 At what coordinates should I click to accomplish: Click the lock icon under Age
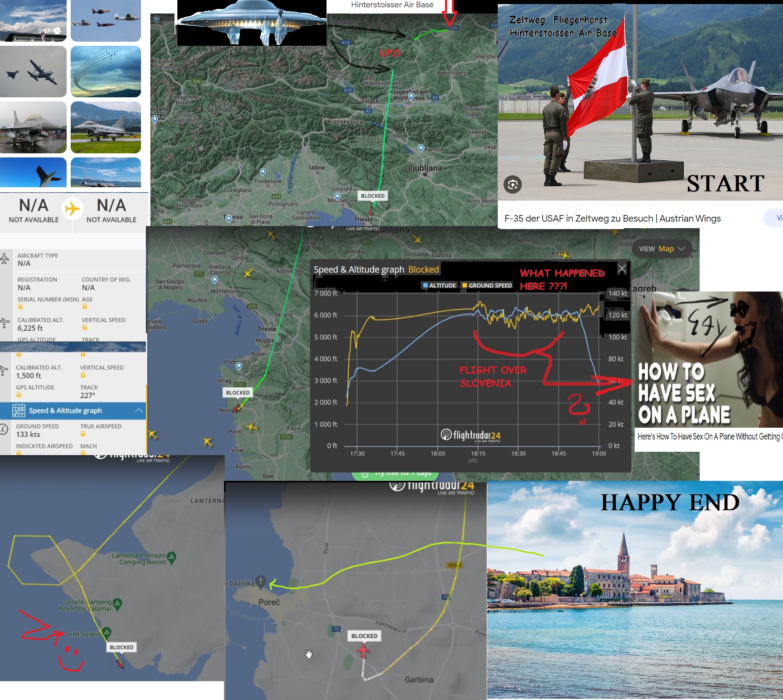tap(85, 306)
